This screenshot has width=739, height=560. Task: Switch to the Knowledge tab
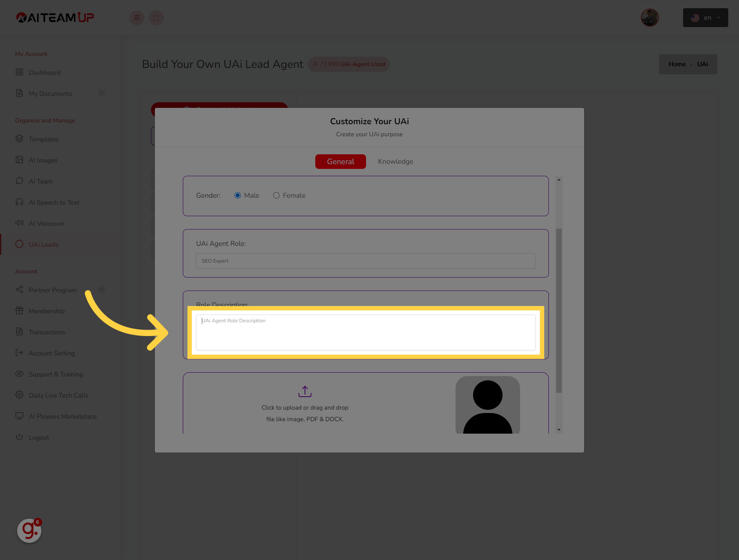395,161
